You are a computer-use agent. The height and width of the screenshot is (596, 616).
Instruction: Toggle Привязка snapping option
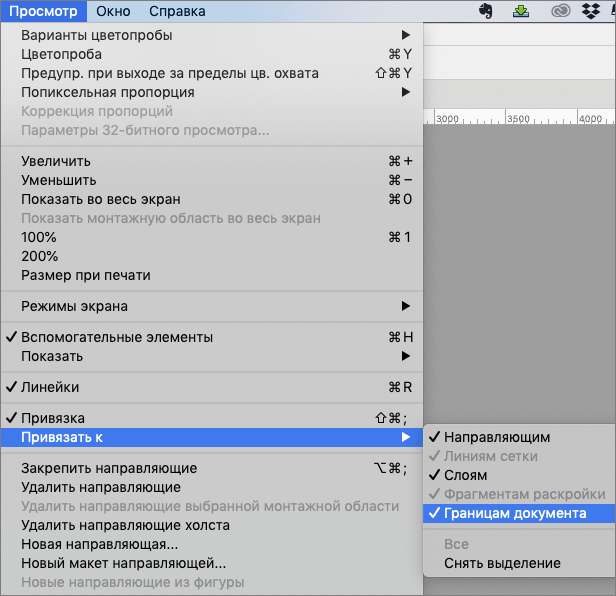[x=212, y=418]
